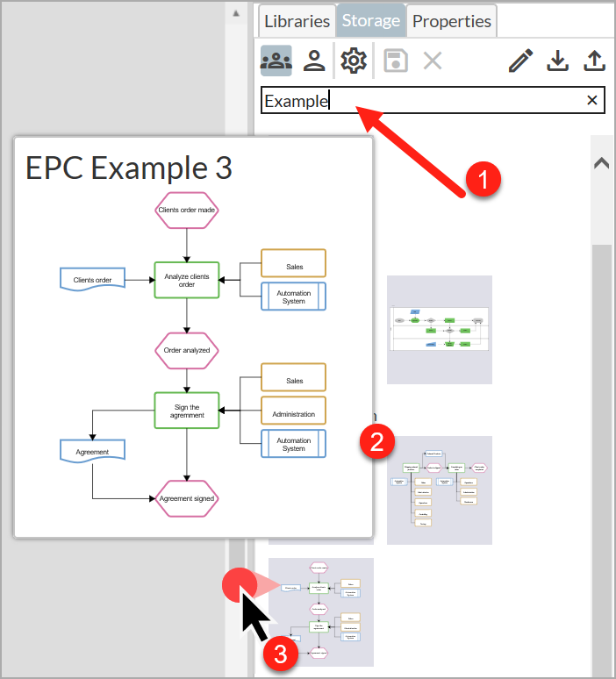Open storage settings gear
Screen dimensions: 616x679
point(353,61)
